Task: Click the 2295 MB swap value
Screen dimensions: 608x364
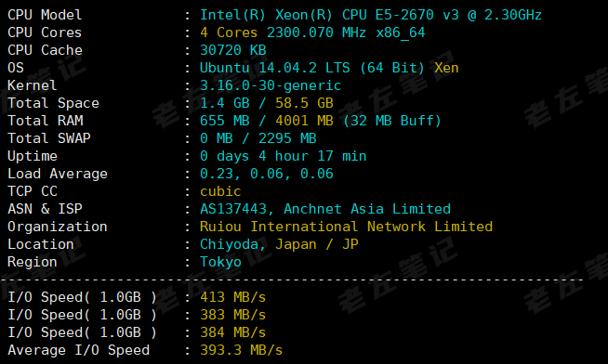Action: [287, 138]
